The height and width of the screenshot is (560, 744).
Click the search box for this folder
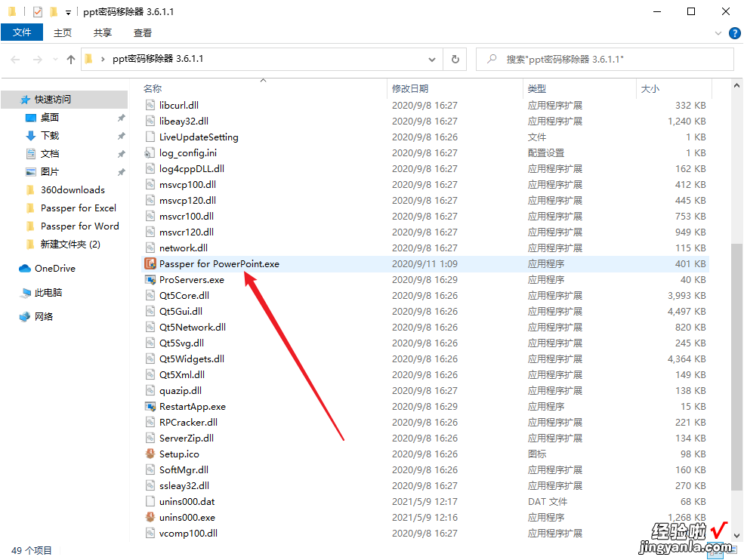pos(605,60)
